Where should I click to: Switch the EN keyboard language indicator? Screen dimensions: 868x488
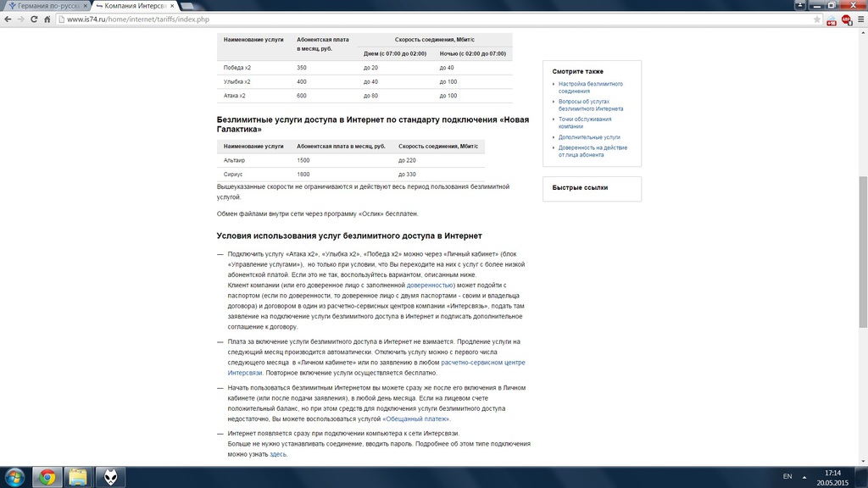pyautogui.click(x=787, y=476)
